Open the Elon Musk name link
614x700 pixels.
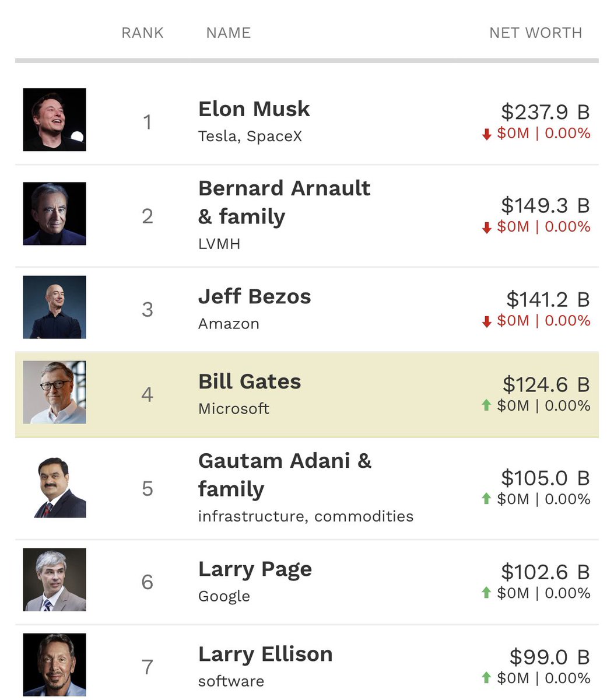coord(254,109)
